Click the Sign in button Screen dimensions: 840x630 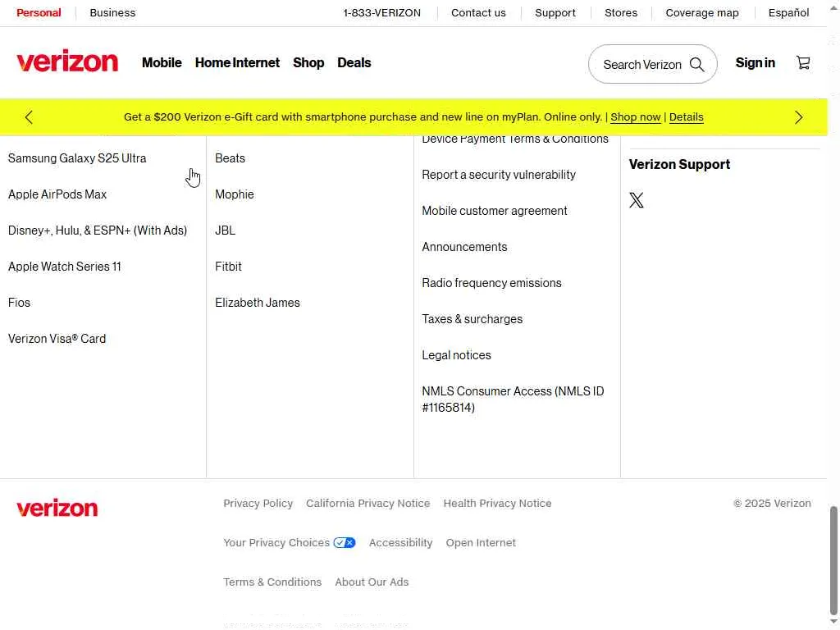pyautogui.click(x=755, y=63)
